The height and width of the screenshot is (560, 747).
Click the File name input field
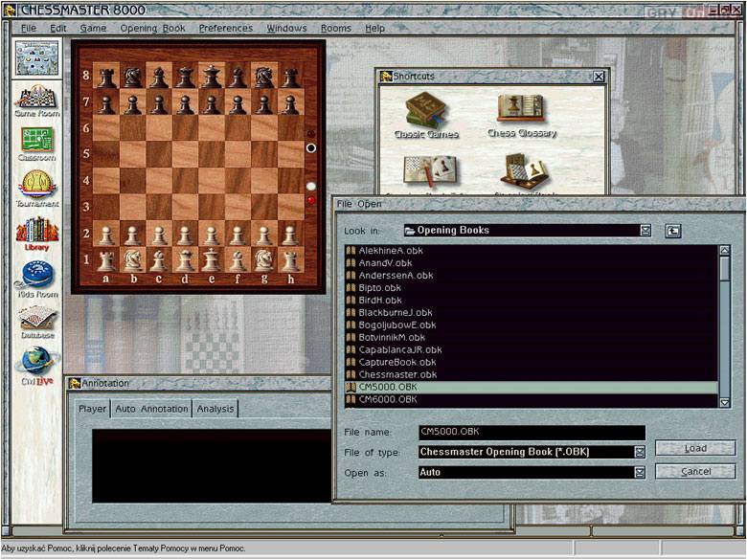[x=532, y=432]
